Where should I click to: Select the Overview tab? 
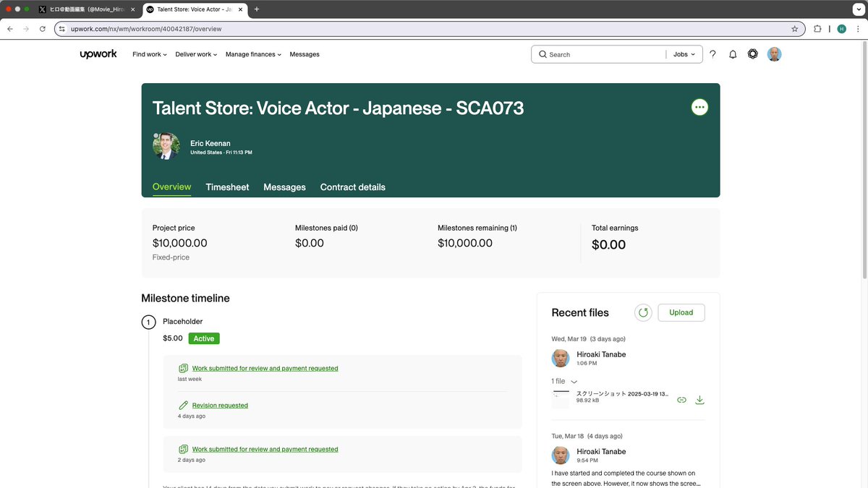pyautogui.click(x=171, y=187)
